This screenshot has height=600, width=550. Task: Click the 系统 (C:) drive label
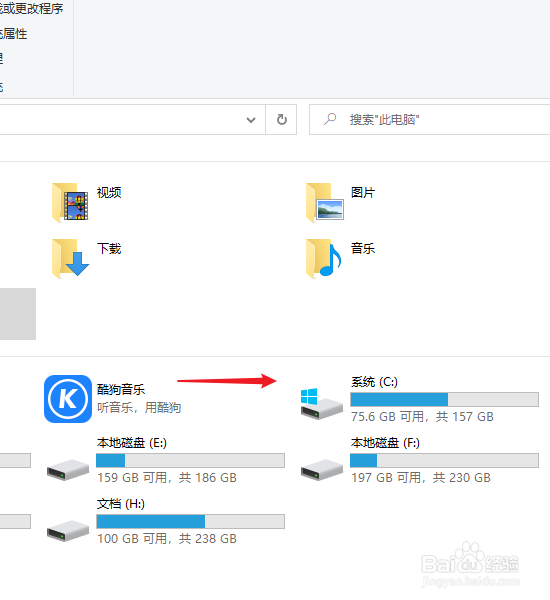point(374,382)
